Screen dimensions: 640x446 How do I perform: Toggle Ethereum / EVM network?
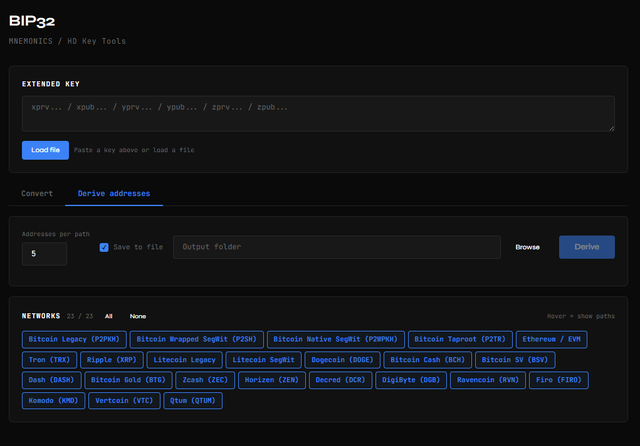(551, 339)
